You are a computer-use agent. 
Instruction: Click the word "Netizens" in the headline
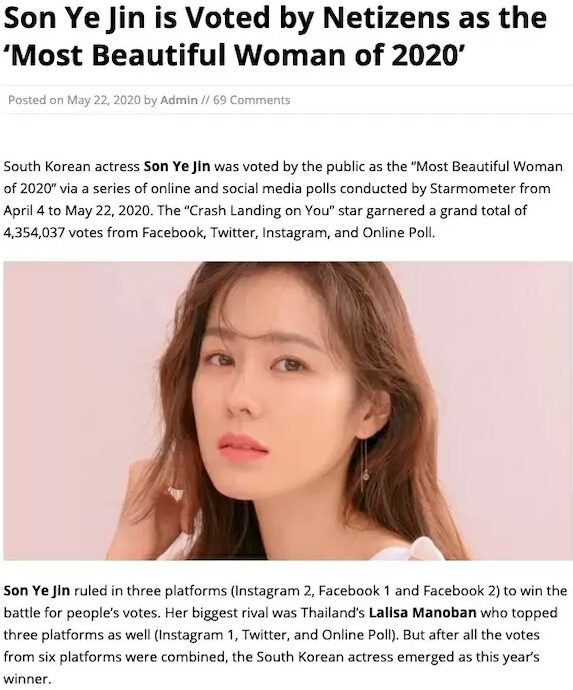tap(392, 18)
